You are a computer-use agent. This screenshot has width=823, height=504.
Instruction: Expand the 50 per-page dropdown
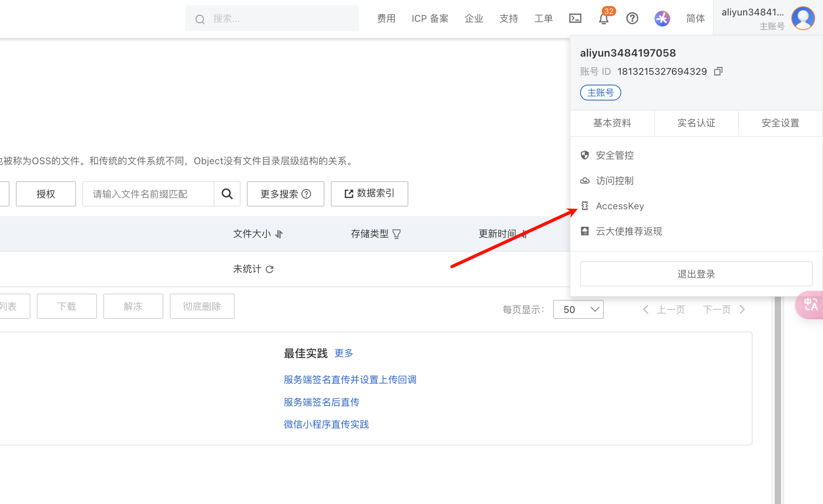tap(578, 309)
